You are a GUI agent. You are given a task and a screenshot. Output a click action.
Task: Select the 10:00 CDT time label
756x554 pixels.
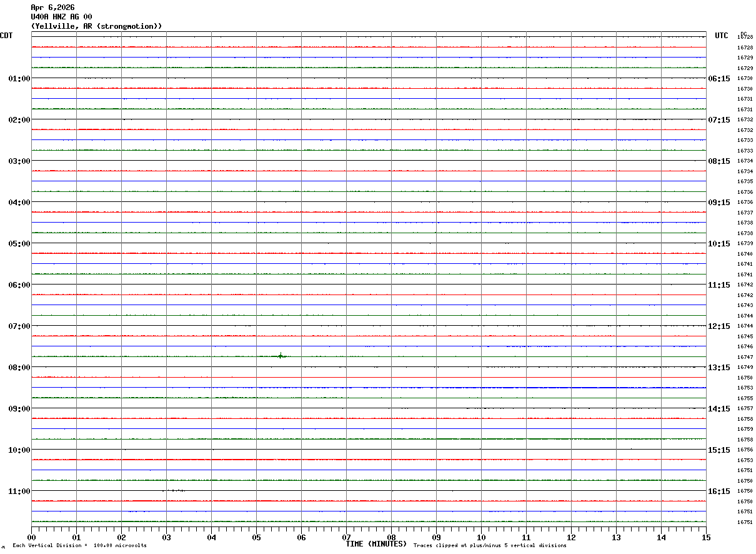click(x=19, y=450)
